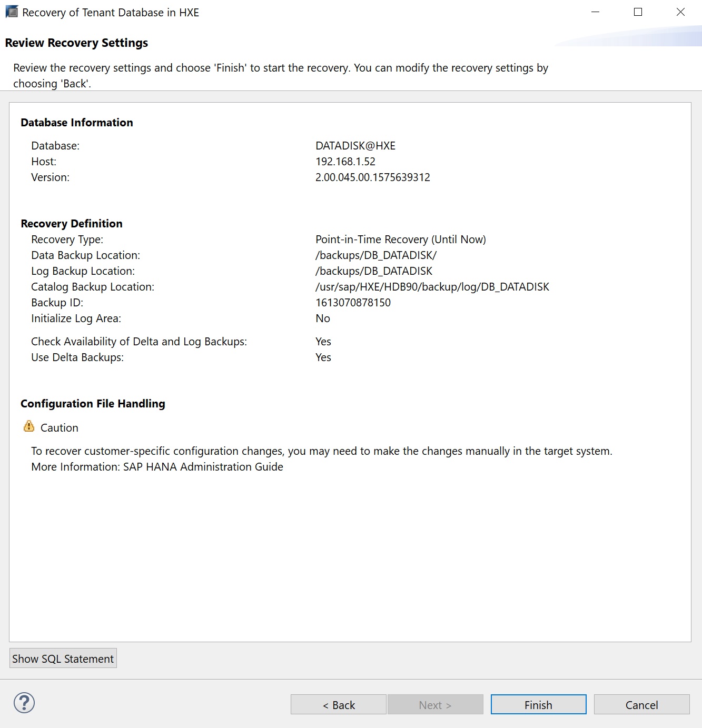Select the Point-in-Time Recovery type text
This screenshot has width=702, height=728.
[400, 240]
